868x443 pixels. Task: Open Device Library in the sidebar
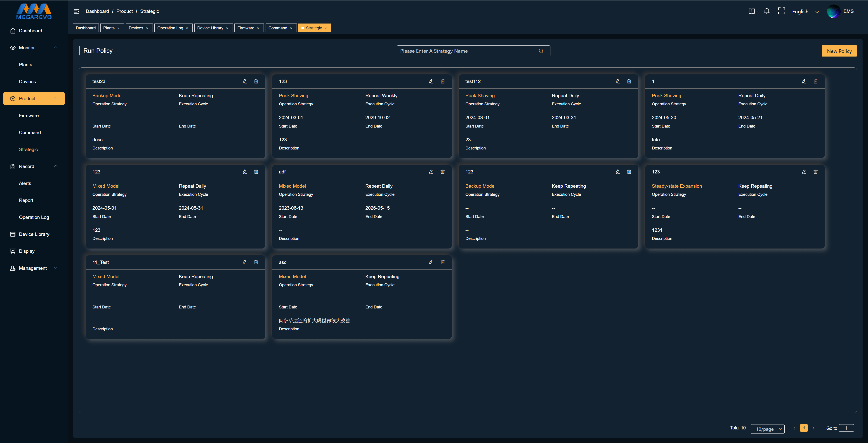(34, 234)
